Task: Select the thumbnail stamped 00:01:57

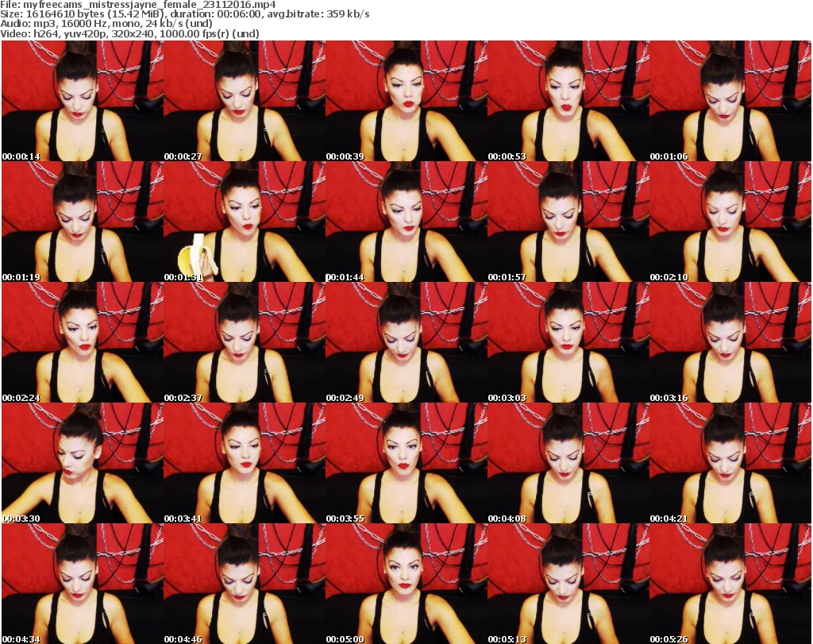Action: point(568,222)
